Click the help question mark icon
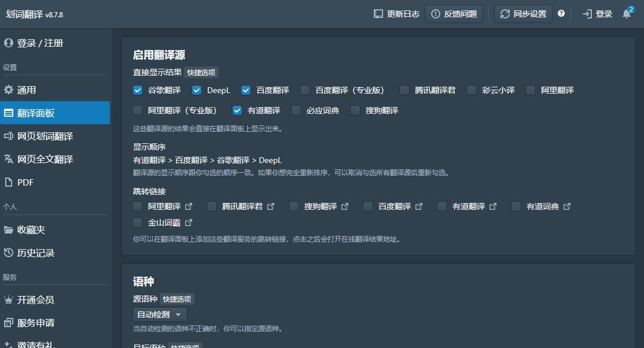This screenshot has height=348, width=644. click(x=561, y=13)
